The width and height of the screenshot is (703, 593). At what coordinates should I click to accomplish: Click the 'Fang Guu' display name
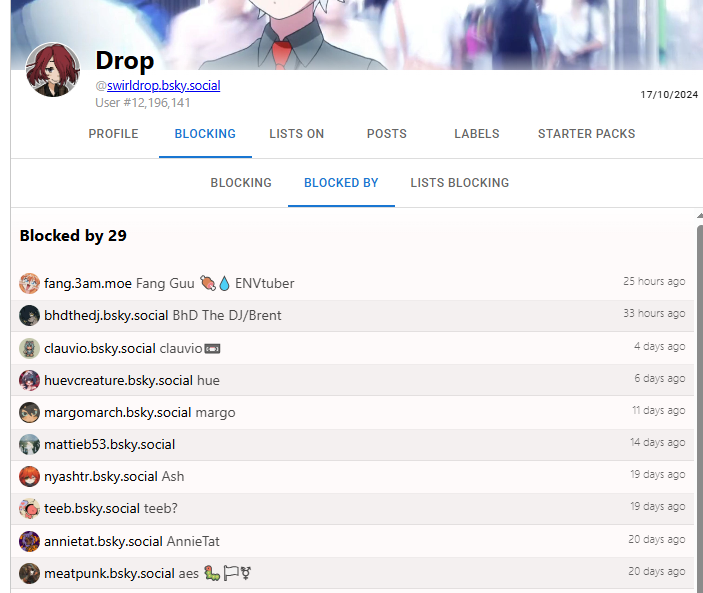point(165,283)
